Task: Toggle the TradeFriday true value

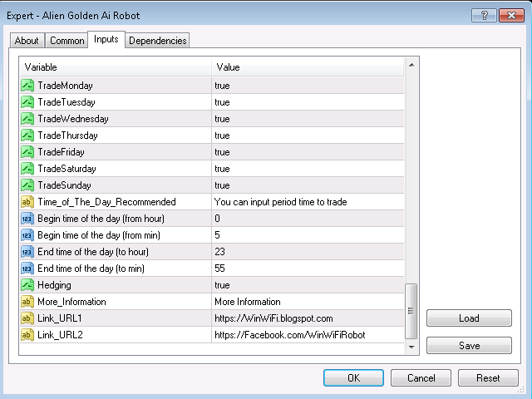Action: point(308,152)
